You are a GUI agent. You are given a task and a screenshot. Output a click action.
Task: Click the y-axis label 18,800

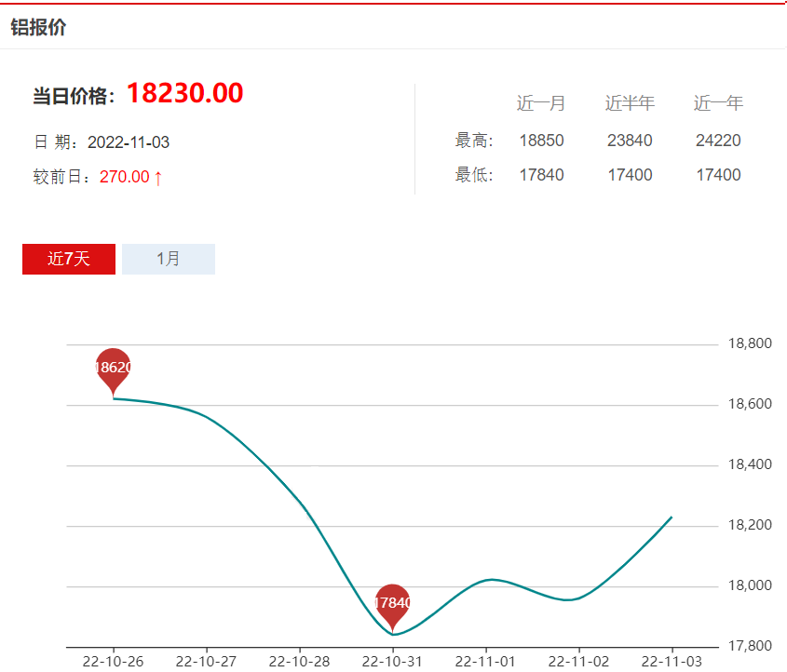click(x=750, y=343)
